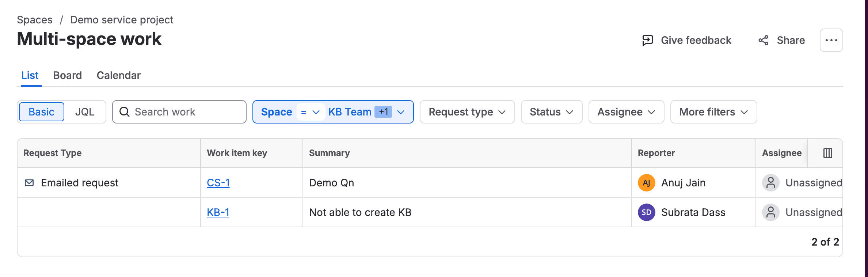Click Subrata Dass's SD avatar
The image size is (868, 277).
click(x=646, y=212)
